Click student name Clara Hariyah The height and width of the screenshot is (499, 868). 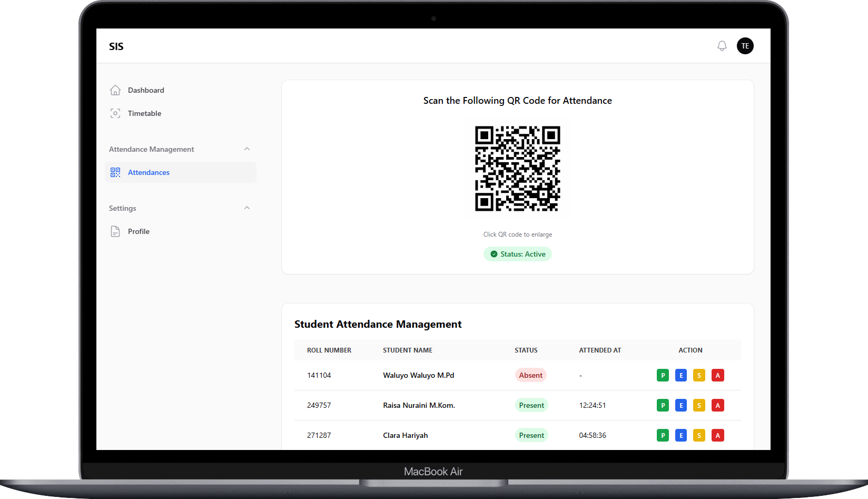point(406,435)
